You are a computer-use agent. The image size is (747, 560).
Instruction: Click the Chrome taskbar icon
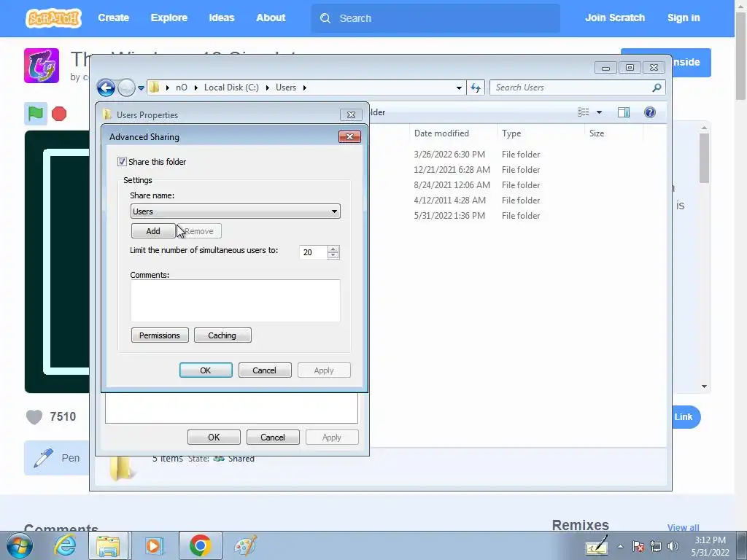coord(200,545)
